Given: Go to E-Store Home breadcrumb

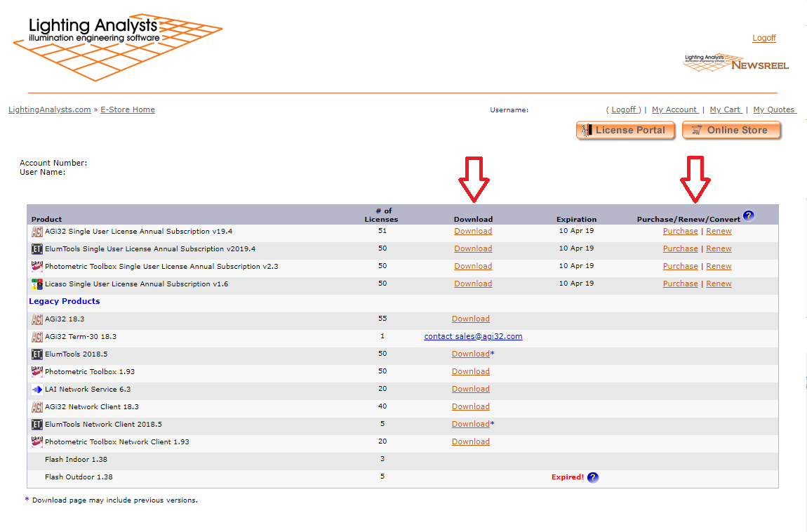Looking at the screenshot, I should [128, 109].
